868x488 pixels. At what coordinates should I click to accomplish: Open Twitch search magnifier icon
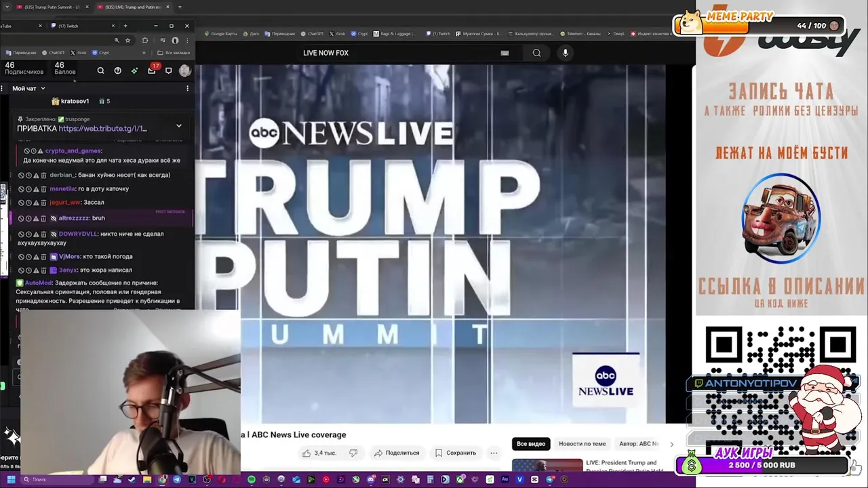point(100,70)
